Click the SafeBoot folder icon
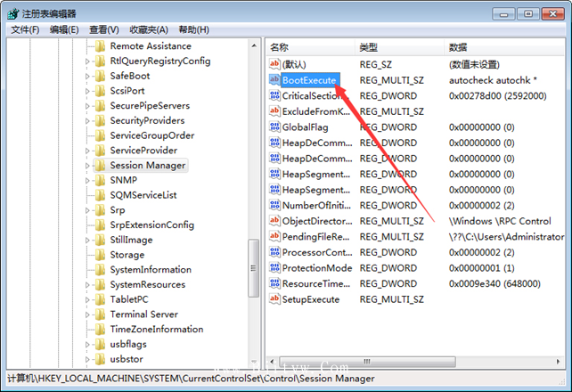This screenshot has width=572, height=392. pyautogui.click(x=100, y=76)
